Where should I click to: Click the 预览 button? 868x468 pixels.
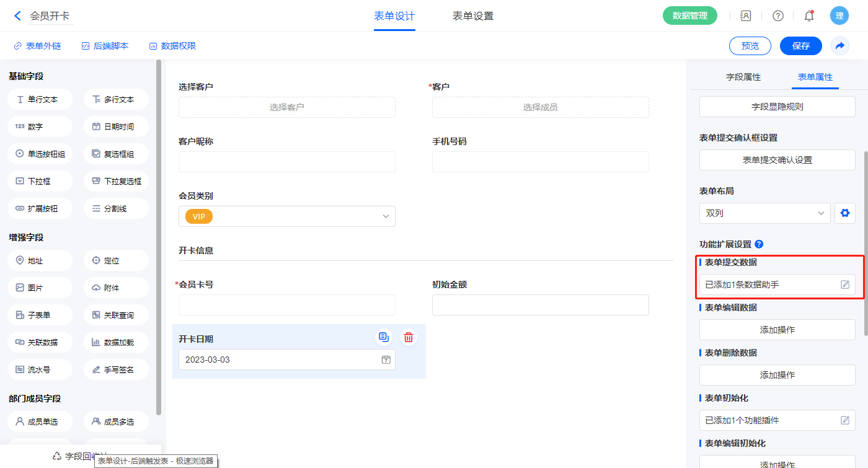tap(750, 46)
